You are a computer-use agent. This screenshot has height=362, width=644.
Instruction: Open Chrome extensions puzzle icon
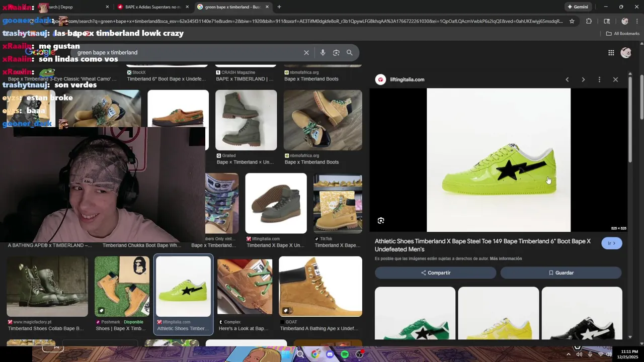pos(589,21)
